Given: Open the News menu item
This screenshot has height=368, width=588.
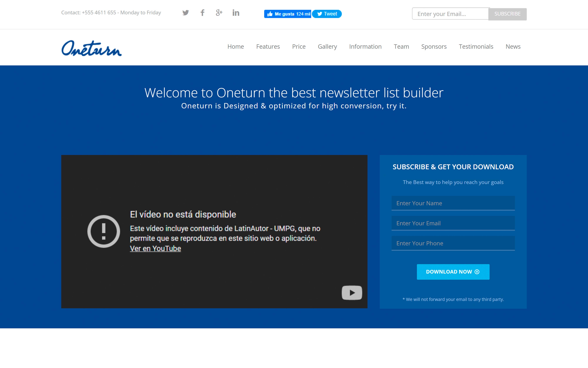Looking at the screenshot, I should click(513, 47).
